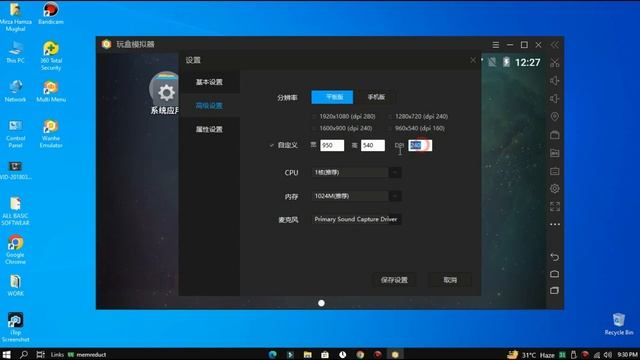Screen dimensions: 640x360
Task: Open Control Panel desktop icon
Action: [x=16, y=134]
